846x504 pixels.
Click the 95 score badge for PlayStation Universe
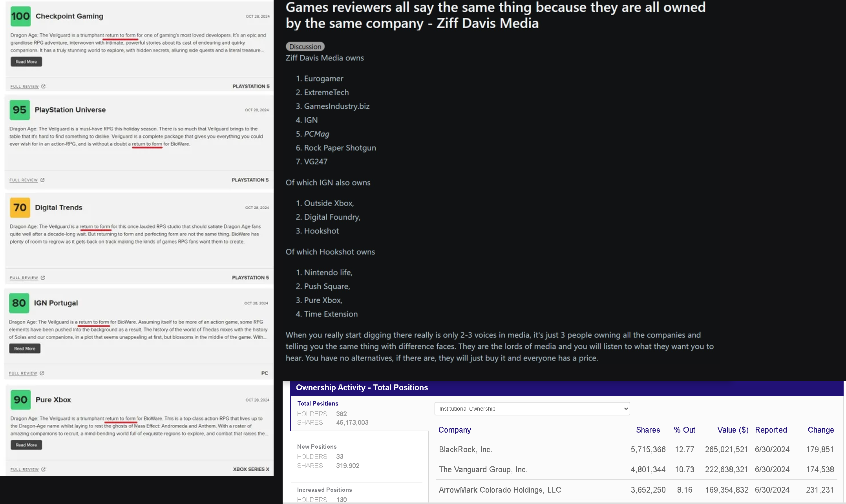(20, 110)
